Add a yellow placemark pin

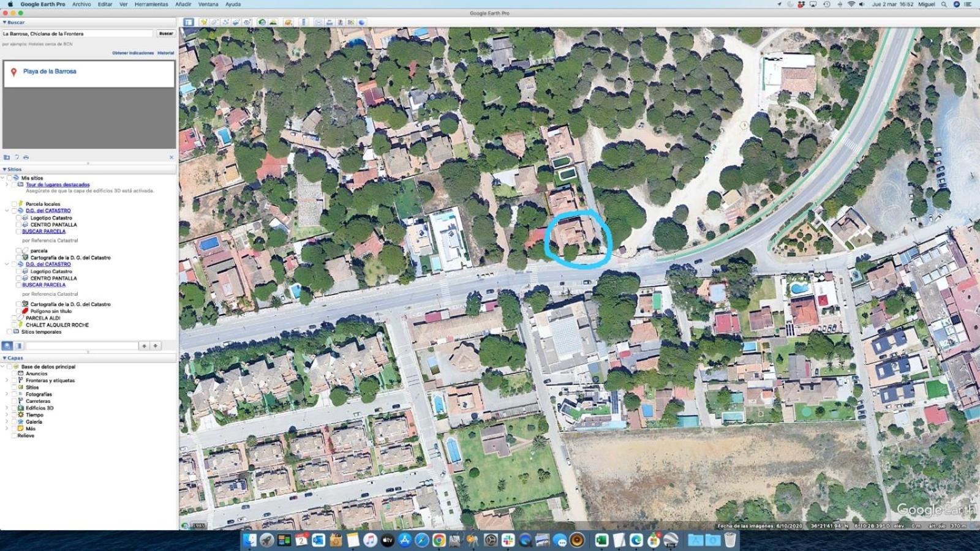[204, 22]
